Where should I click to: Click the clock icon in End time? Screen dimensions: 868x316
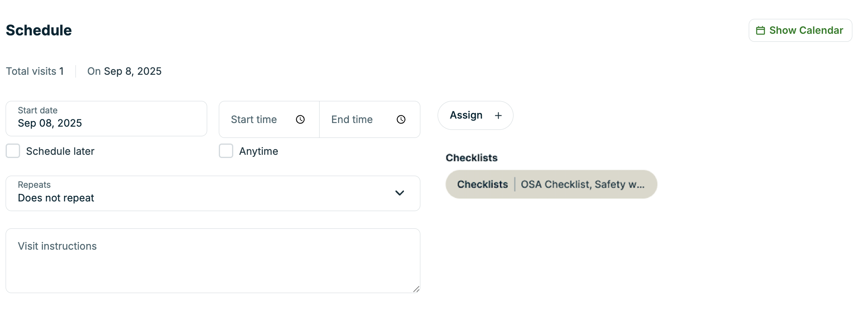click(x=401, y=119)
